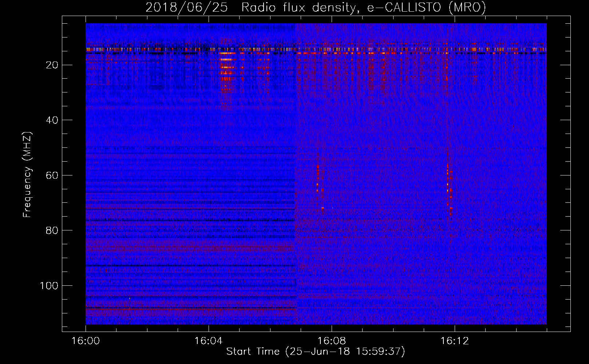Click the 'Frequency (MHZ)' axis label
This screenshot has width=589, height=364.
pos(27,175)
